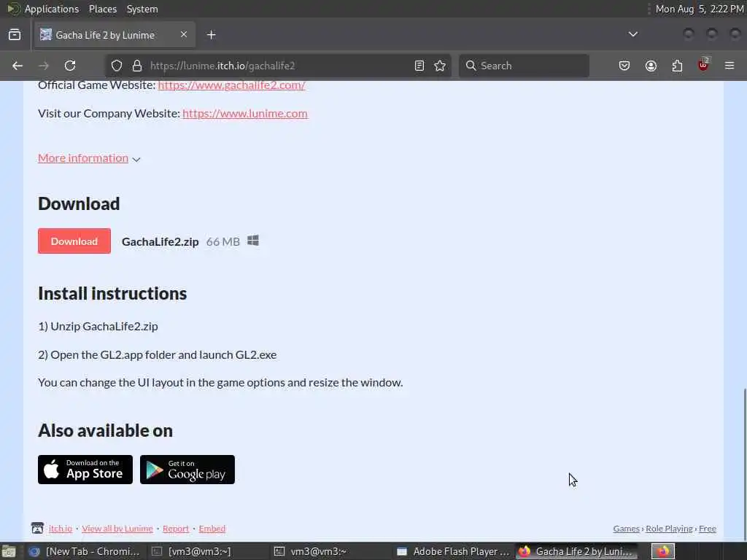Open the Pocket save icon

pos(624,66)
